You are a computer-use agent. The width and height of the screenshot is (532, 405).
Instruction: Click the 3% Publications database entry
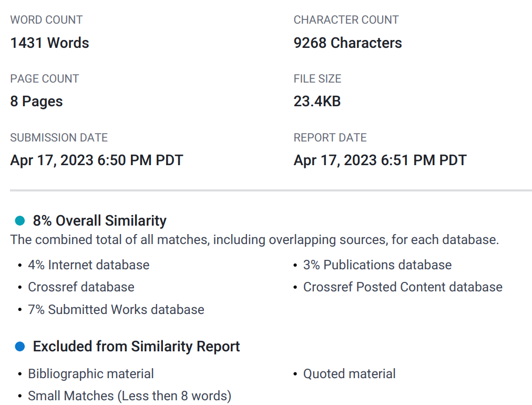pyautogui.click(x=377, y=265)
